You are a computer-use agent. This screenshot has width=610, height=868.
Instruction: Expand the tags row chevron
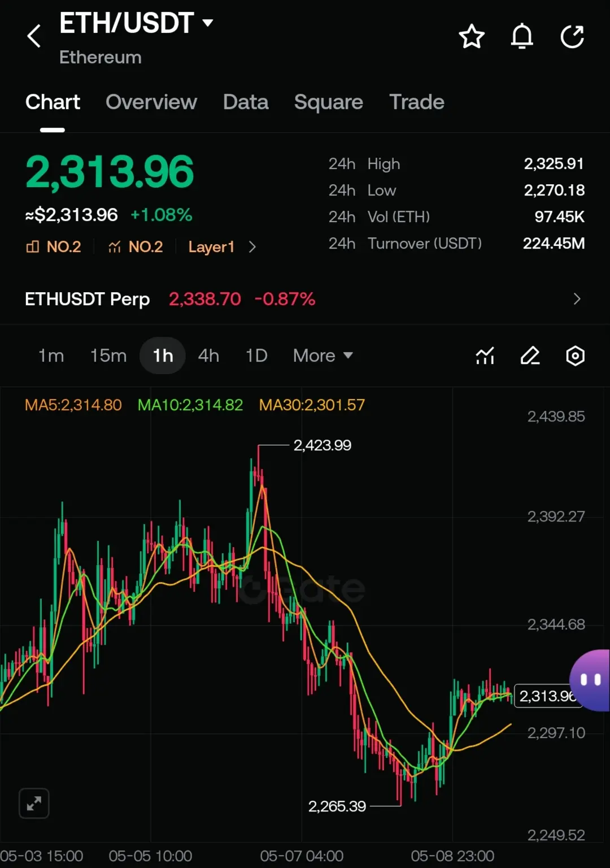tap(252, 247)
